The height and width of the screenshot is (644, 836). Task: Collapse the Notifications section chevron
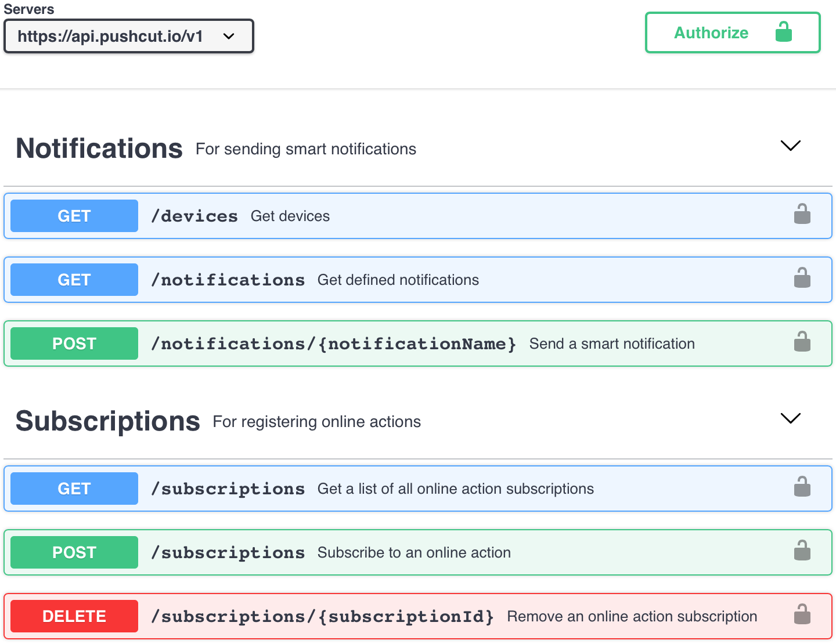click(x=790, y=146)
